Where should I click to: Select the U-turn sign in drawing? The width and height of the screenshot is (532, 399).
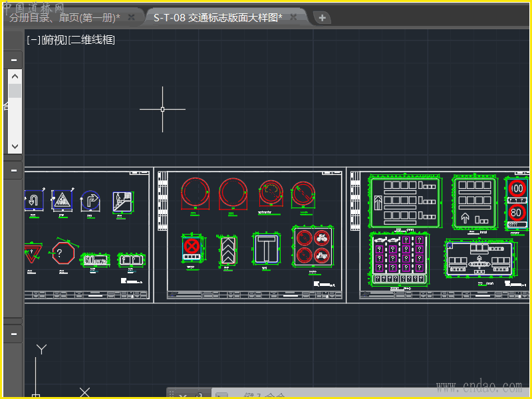click(33, 199)
